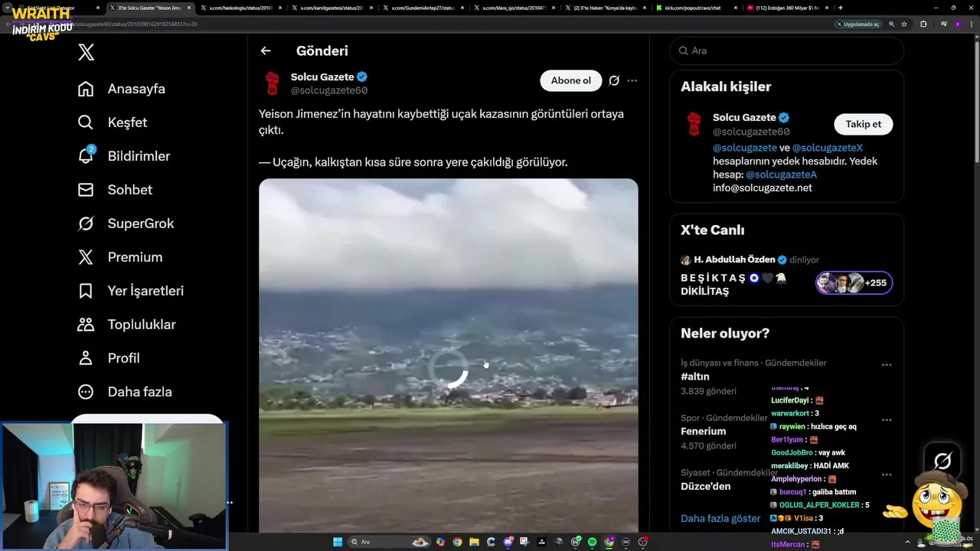Open the @solcugazeteA mention link
This screenshot has height=551, width=980.
click(781, 174)
